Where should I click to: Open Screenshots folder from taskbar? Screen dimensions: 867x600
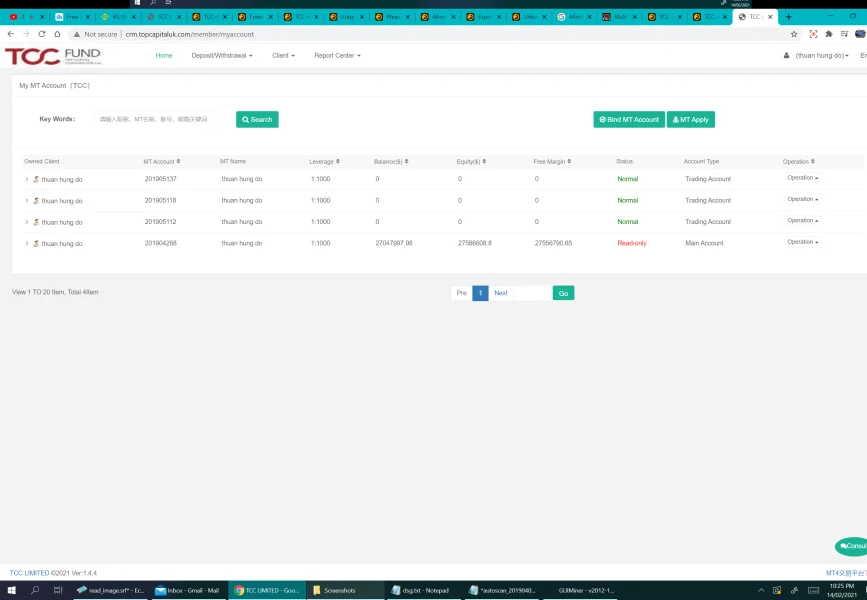(x=334, y=590)
